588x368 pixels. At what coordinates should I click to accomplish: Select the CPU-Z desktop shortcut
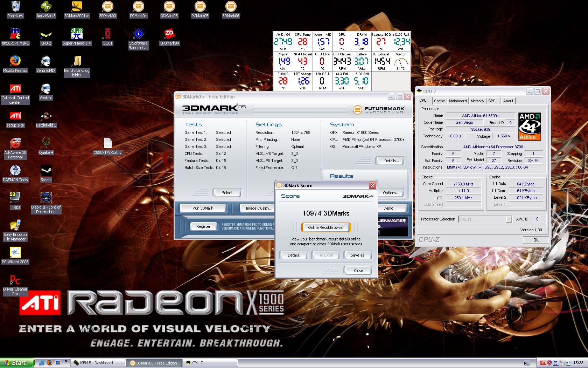point(46,36)
